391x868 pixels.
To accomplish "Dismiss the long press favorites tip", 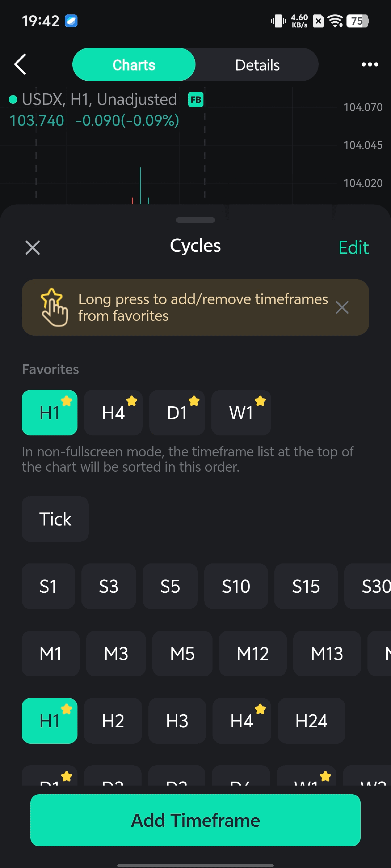I will point(342,307).
